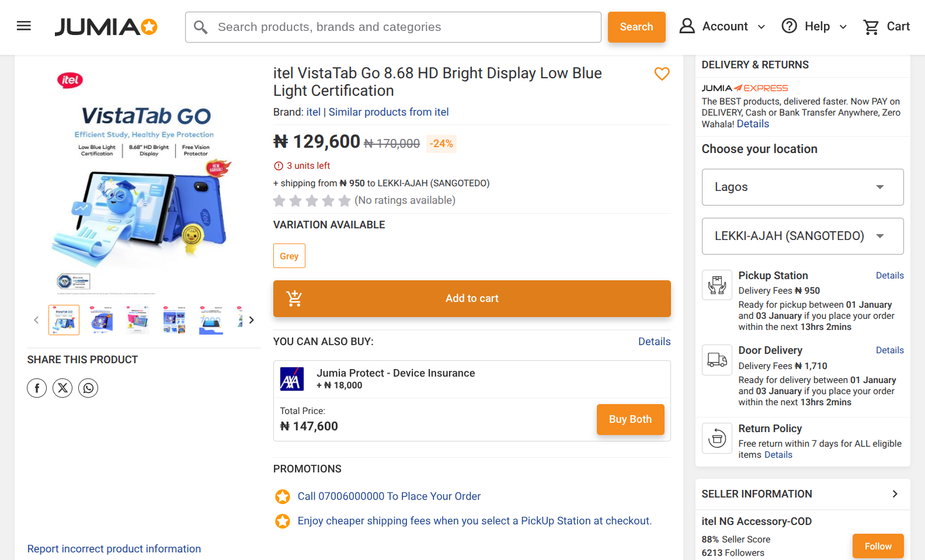Viewport: 925px width, 560px height.
Task: Select the Grey variation
Action: [289, 256]
